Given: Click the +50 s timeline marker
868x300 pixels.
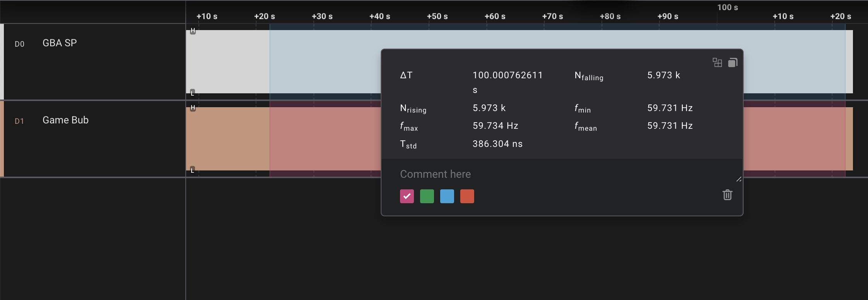Looking at the screenshot, I should pos(437,17).
